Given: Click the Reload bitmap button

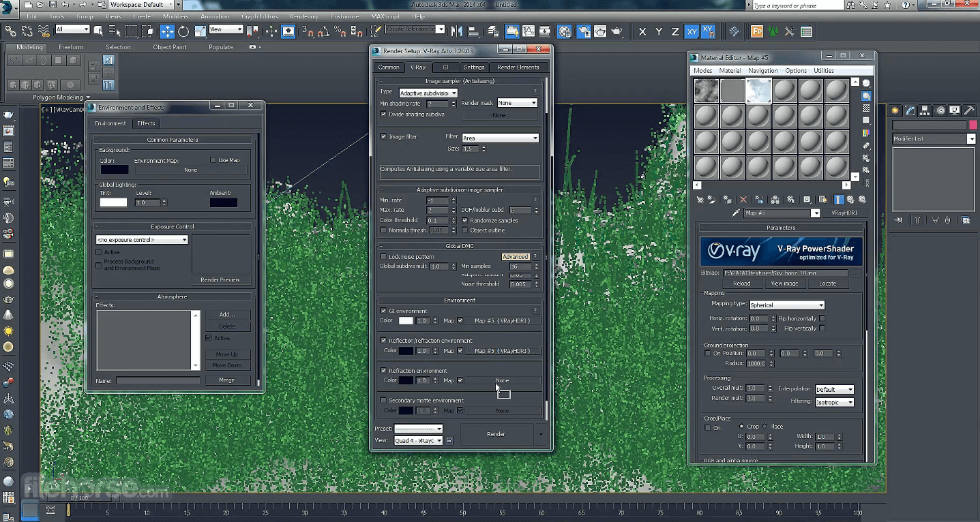Looking at the screenshot, I should (741, 283).
